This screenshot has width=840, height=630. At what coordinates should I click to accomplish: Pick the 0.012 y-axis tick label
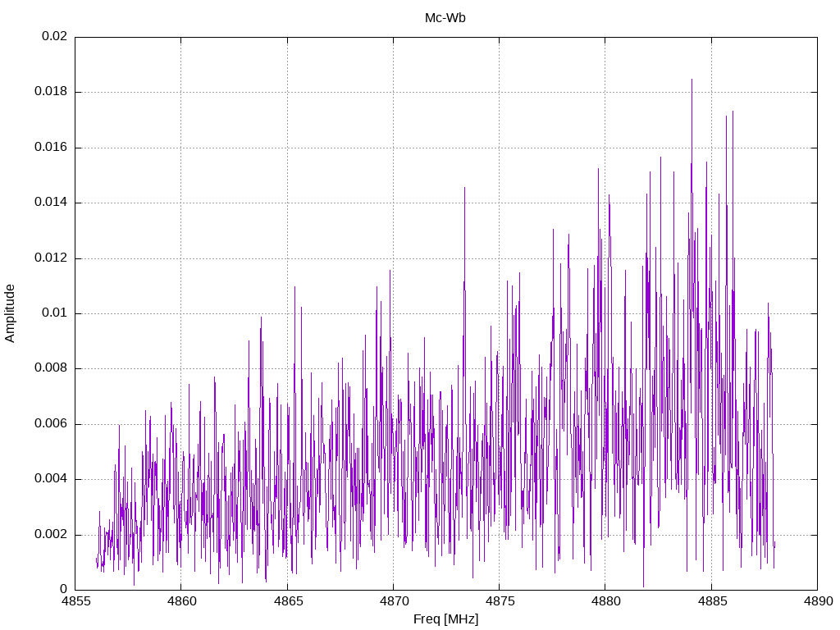pyautogui.click(x=51, y=258)
